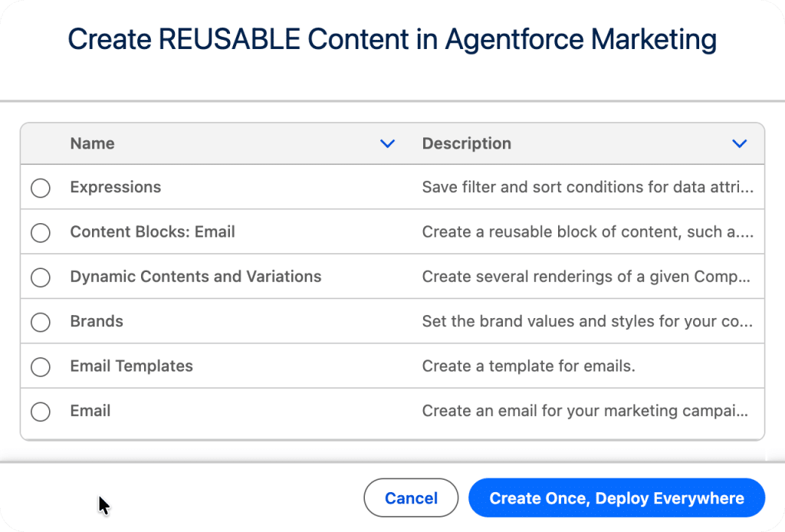Select the Brands radio button
The image size is (785, 532).
point(40,322)
